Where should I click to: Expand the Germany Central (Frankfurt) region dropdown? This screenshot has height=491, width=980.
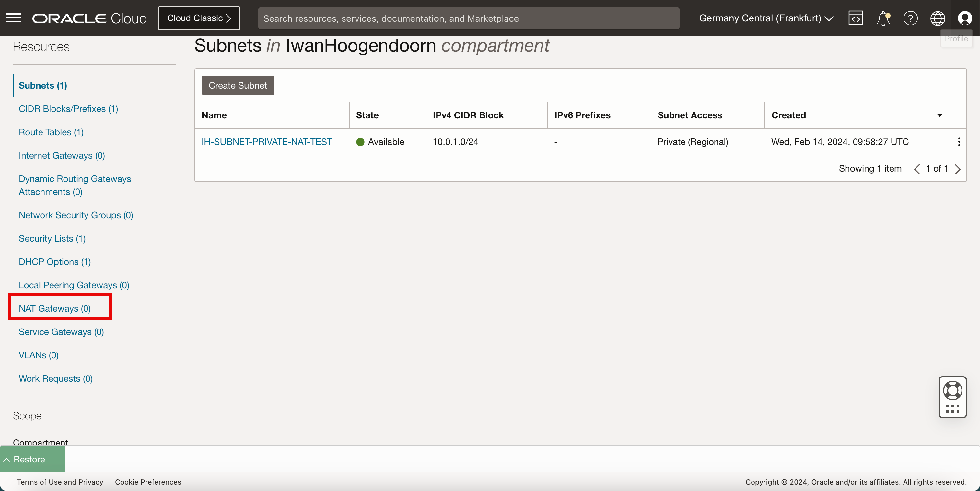coord(766,18)
